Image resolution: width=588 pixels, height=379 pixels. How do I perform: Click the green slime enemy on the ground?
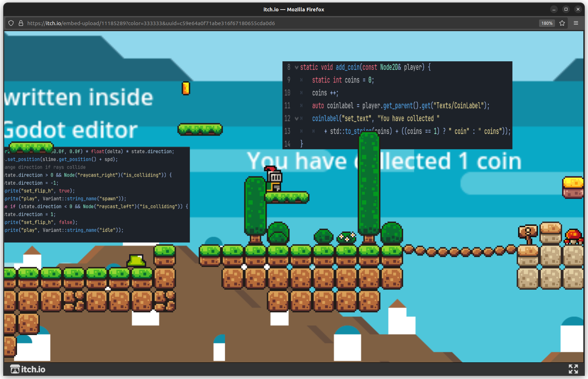pyautogui.click(x=137, y=260)
